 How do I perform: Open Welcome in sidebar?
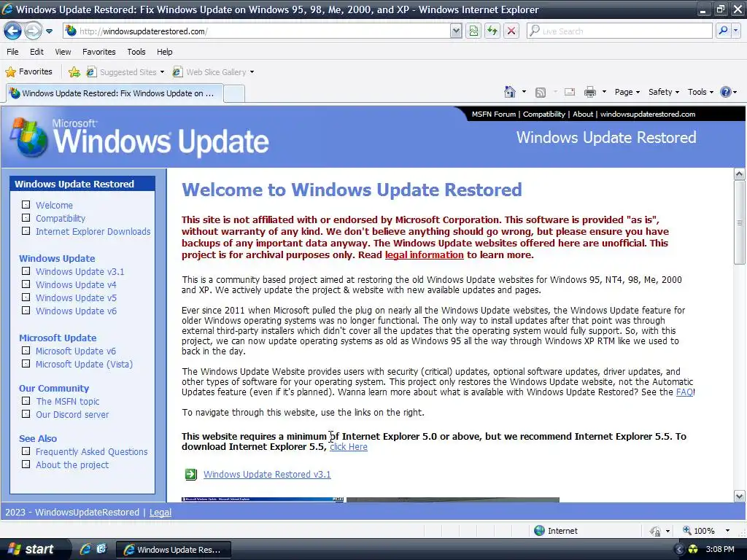pyautogui.click(x=54, y=205)
